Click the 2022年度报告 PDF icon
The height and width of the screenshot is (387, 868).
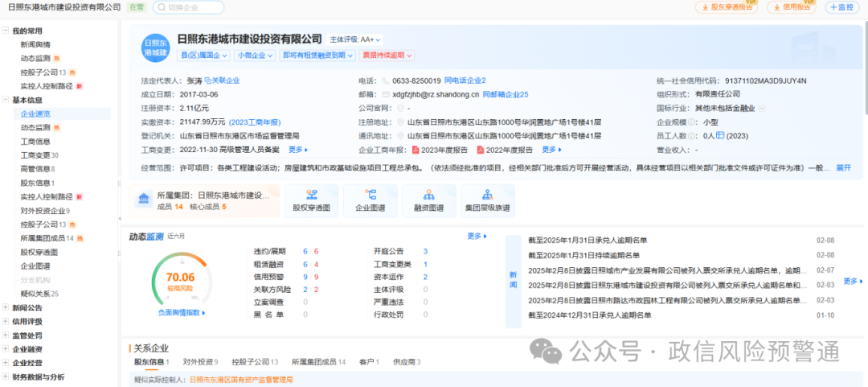(481, 150)
